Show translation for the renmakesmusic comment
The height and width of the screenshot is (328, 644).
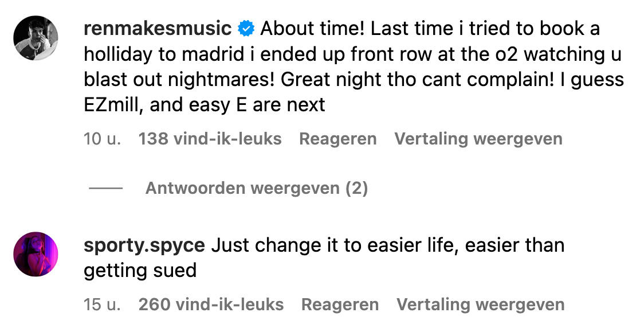pos(478,139)
